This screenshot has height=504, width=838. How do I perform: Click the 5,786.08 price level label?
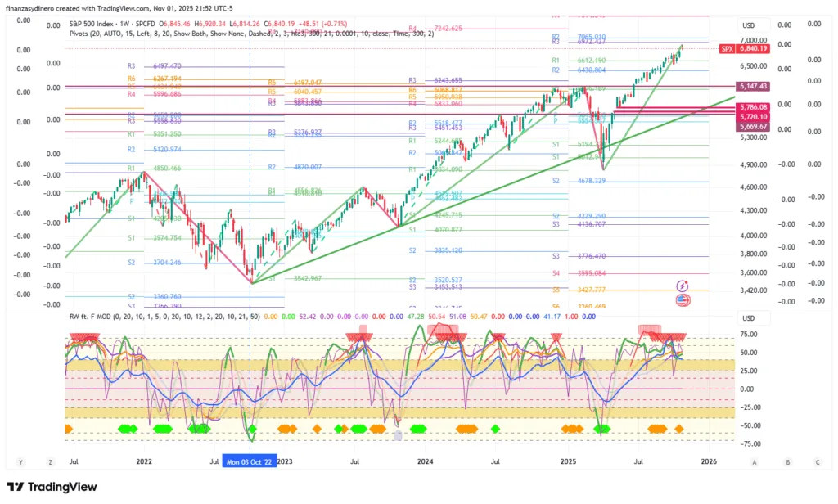[751, 107]
